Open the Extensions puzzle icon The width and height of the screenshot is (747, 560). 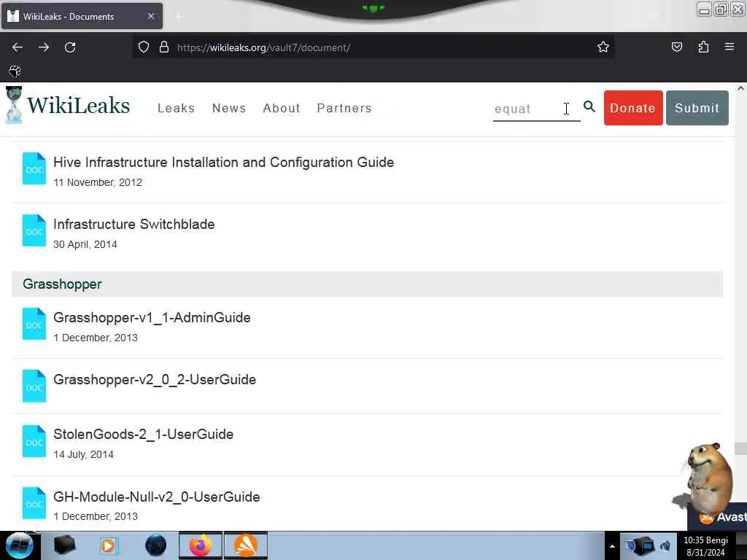(x=703, y=47)
